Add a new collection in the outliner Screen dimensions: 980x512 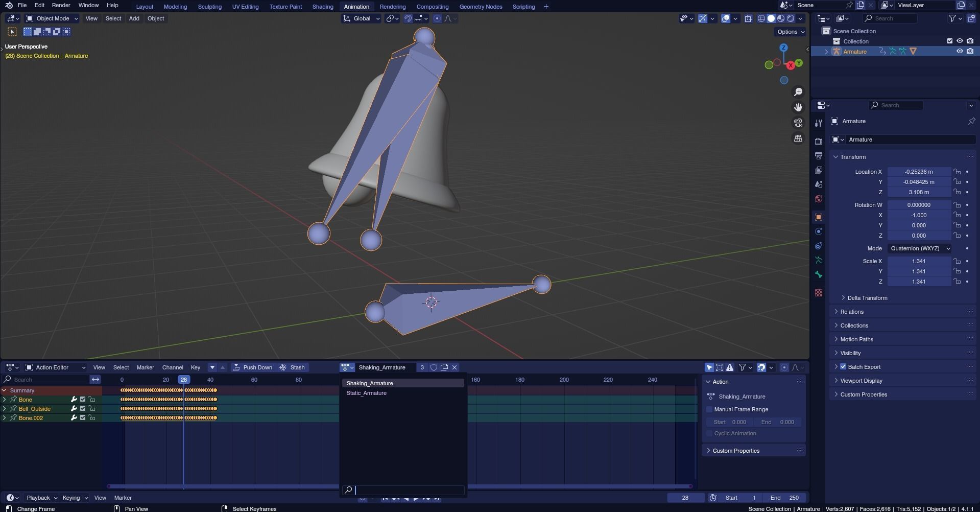pos(971,18)
